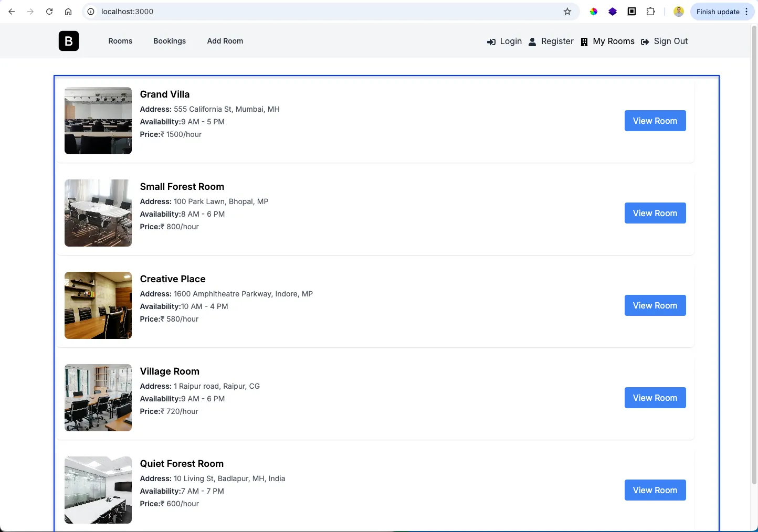Click the Small Forest Room thumbnail
The height and width of the screenshot is (532, 758).
point(98,213)
